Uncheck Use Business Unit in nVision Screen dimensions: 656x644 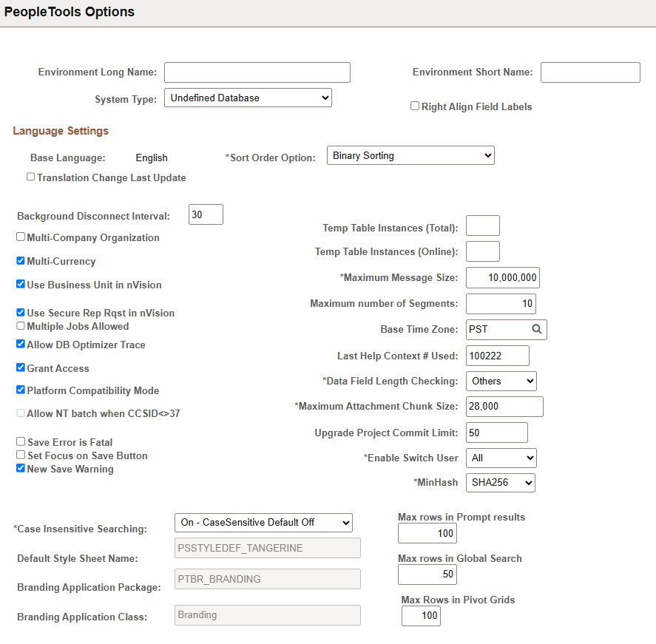point(21,283)
